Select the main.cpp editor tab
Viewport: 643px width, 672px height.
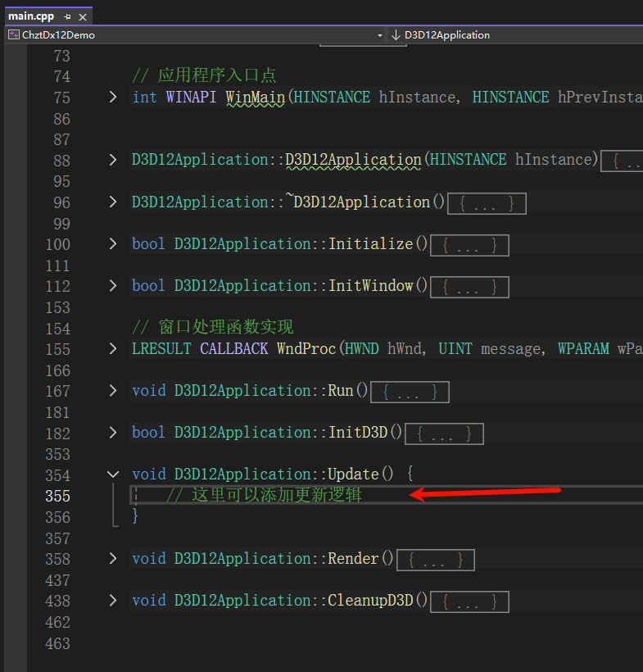click(x=30, y=16)
